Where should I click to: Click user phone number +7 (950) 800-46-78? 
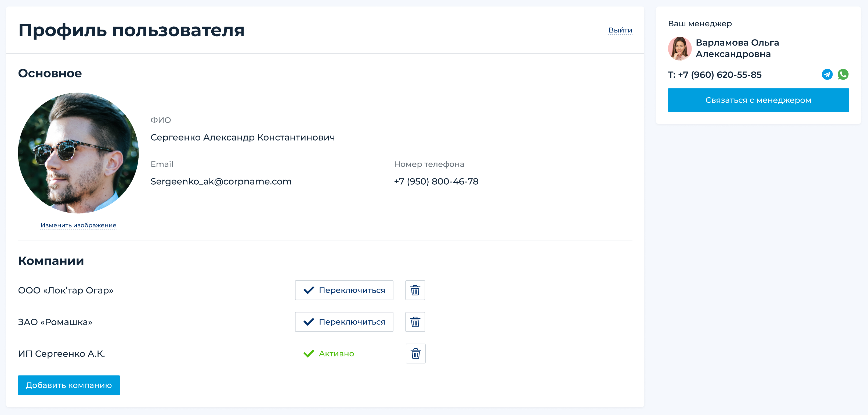pyautogui.click(x=436, y=181)
